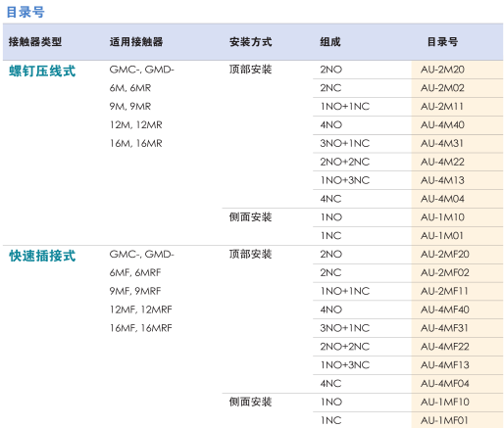Click the 3NO+1NC cell for AU-4M31
Image resolution: width=504 pixels, height=428 pixels.
345,143
